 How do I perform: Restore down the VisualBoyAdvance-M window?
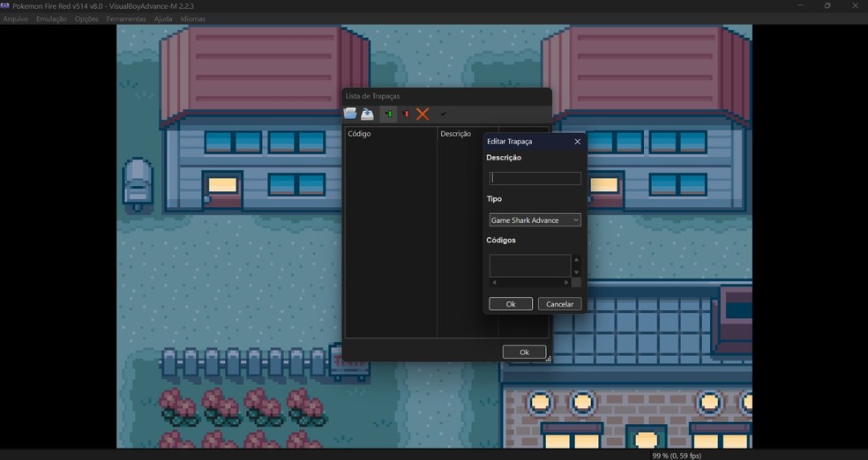pos(827,5)
